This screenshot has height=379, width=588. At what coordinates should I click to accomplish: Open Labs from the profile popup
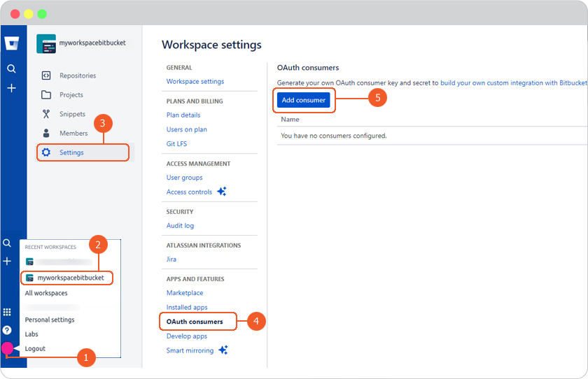tap(31, 334)
